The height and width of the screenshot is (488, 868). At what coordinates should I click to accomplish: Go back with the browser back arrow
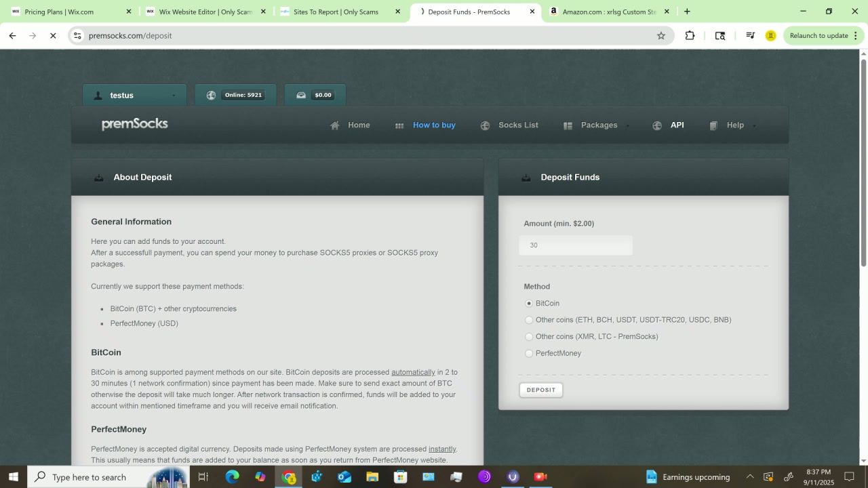pyautogui.click(x=12, y=36)
